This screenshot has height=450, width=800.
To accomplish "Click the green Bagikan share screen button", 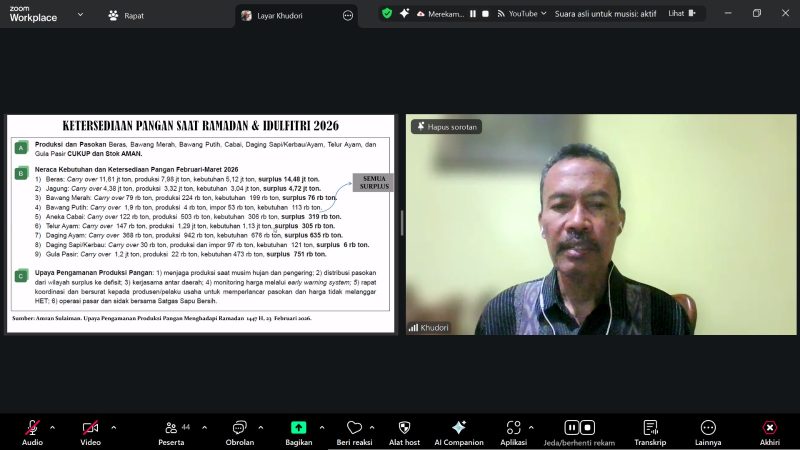I will 298,428.
